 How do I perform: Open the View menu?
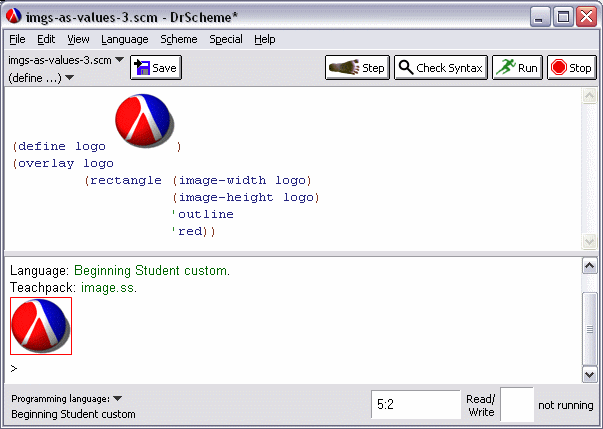coord(78,39)
